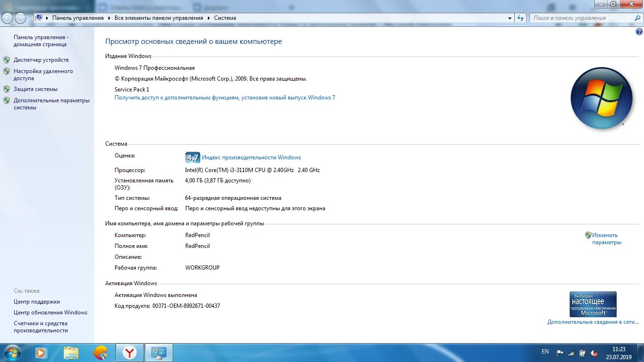Click the shield icon next to Изменить параметры
The width and height of the screenshot is (644, 362).
588,235
